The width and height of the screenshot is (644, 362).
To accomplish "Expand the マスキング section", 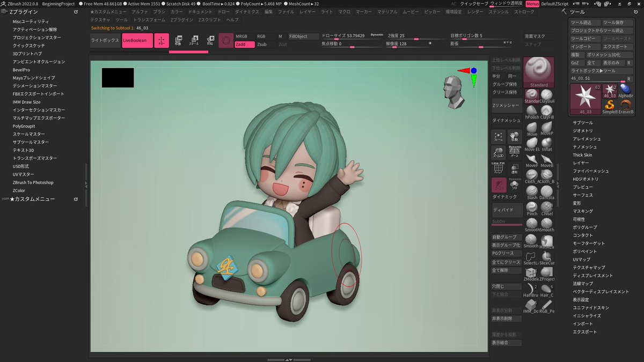I will pos(583,211).
